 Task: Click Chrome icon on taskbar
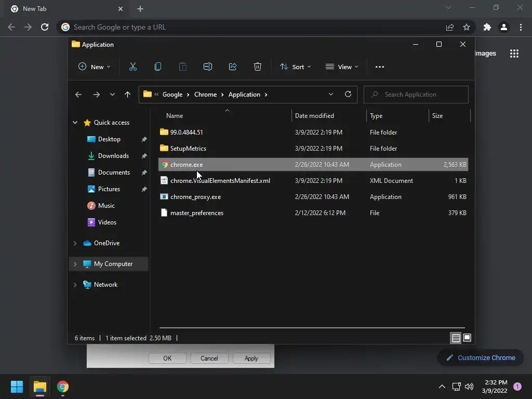pos(63,387)
